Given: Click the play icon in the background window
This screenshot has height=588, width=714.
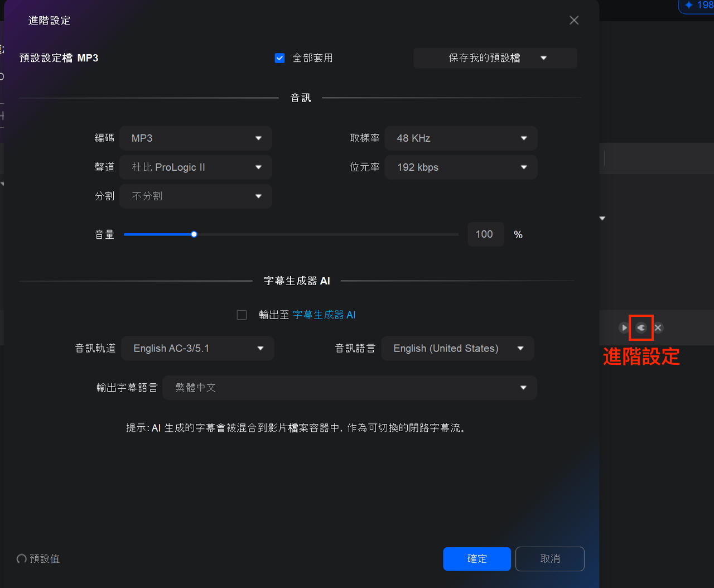Looking at the screenshot, I should (x=624, y=327).
